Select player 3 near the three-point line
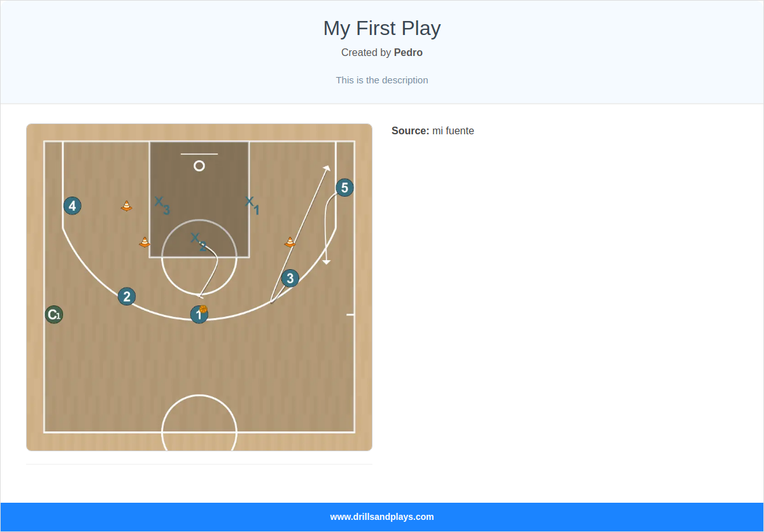 (x=290, y=278)
